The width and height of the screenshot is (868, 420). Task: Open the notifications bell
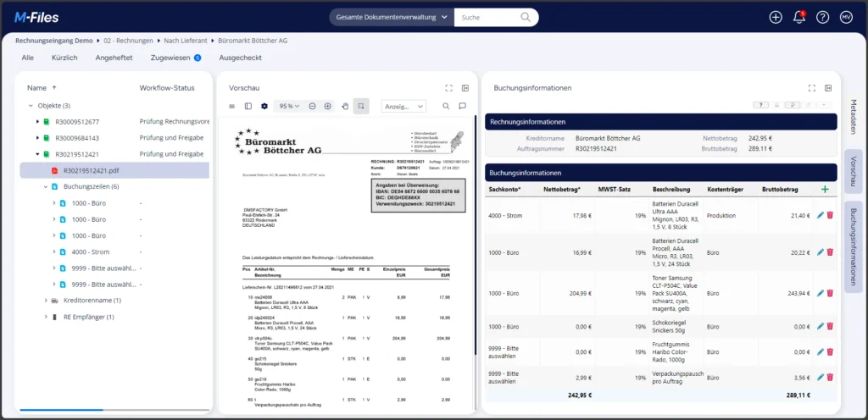click(798, 17)
